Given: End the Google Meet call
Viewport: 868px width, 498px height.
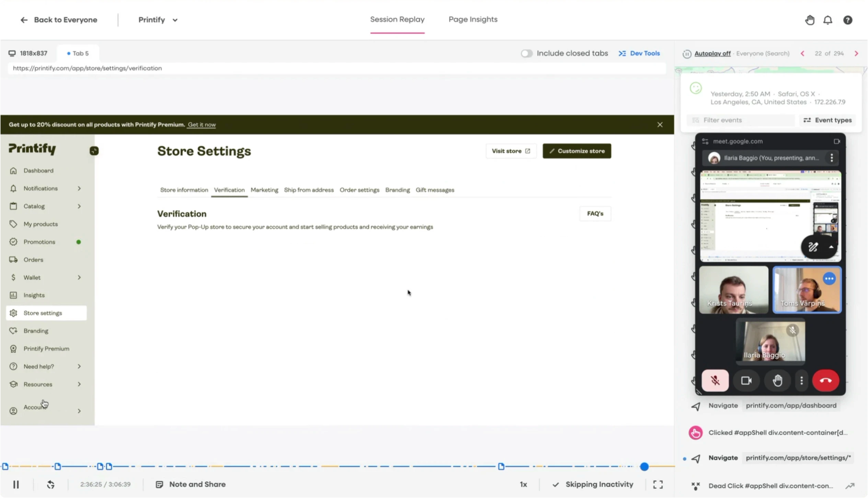Looking at the screenshot, I should point(825,381).
